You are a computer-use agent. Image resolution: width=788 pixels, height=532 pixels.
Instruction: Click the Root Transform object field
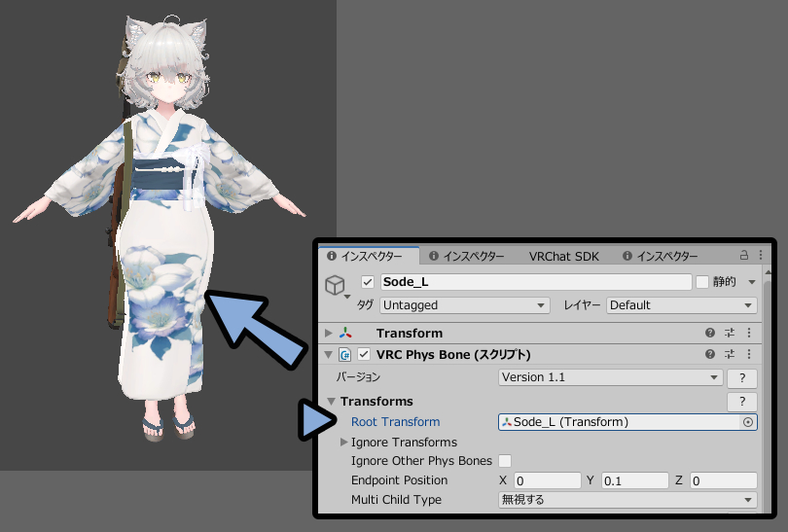point(627,422)
